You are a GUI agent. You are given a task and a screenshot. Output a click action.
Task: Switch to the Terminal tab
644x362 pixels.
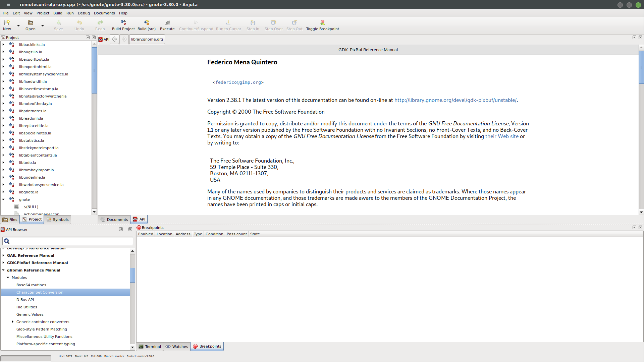150,347
